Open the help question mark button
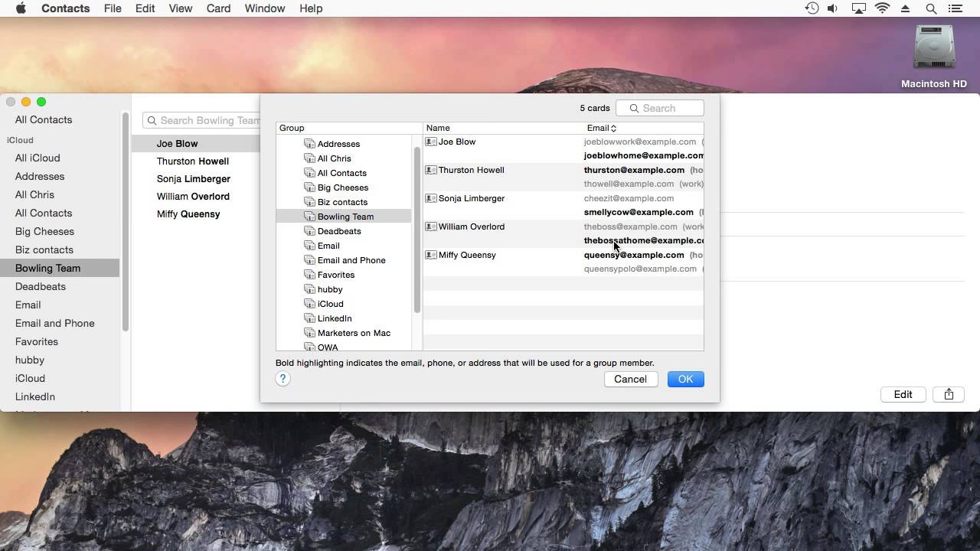The image size is (980, 551). coord(283,379)
